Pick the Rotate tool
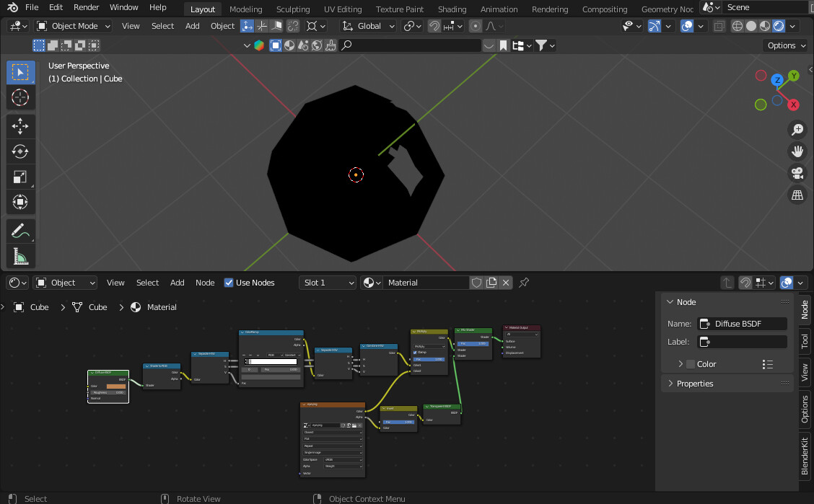Image resolution: width=814 pixels, height=504 pixels. point(21,151)
